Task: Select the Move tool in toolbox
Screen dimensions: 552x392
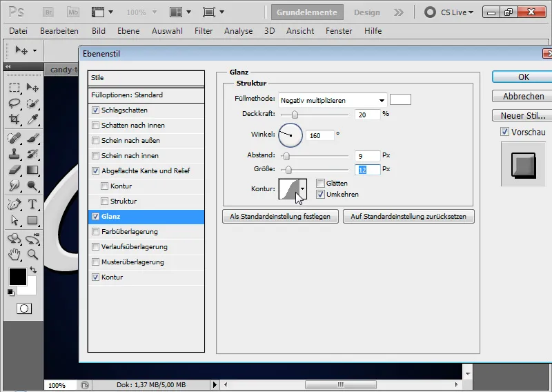Action: coord(32,88)
